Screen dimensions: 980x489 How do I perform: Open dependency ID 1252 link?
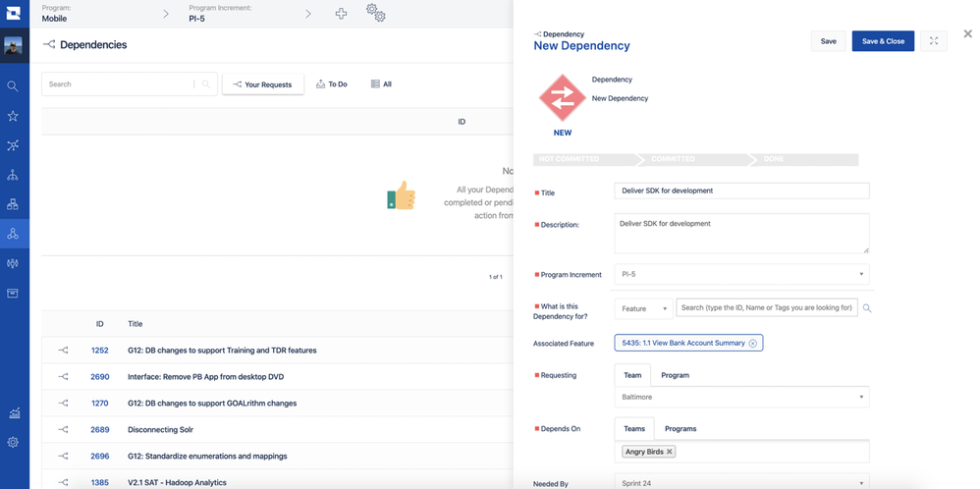(x=99, y=351)
